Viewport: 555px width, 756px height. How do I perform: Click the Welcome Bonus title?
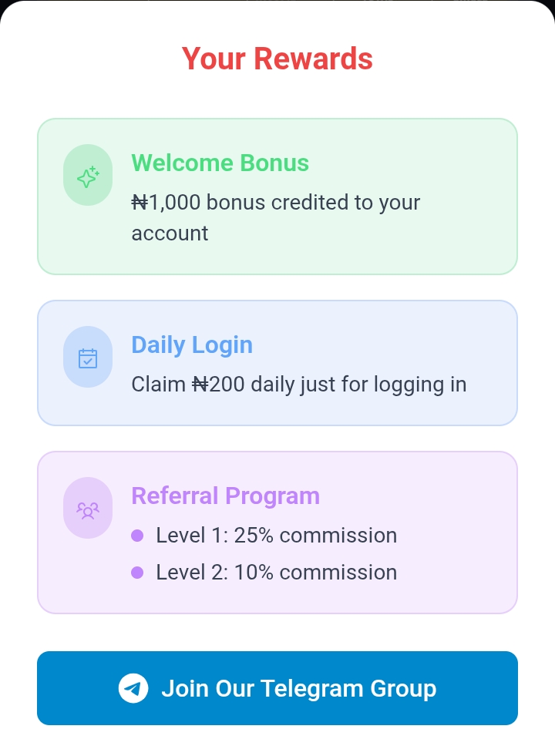[220, 163]
